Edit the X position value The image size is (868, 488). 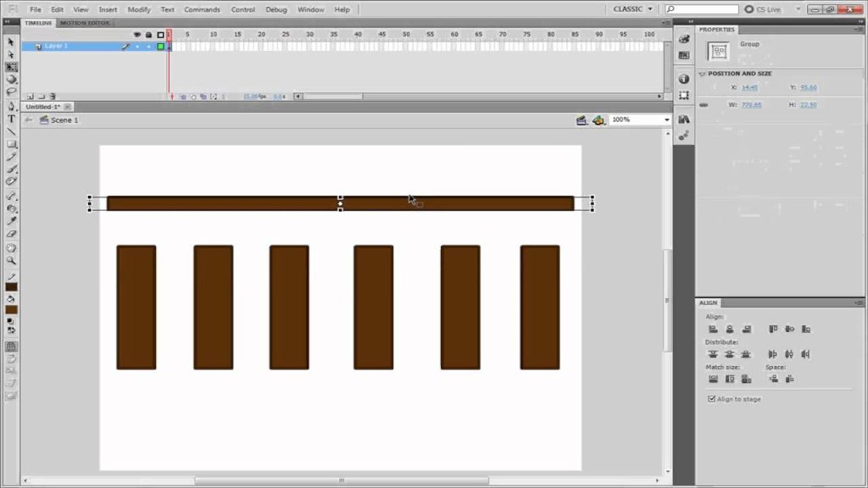749,88
